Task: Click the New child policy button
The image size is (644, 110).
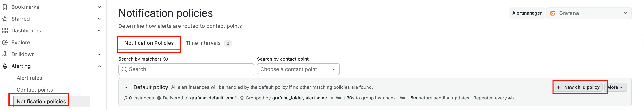Action: (578, 87)
